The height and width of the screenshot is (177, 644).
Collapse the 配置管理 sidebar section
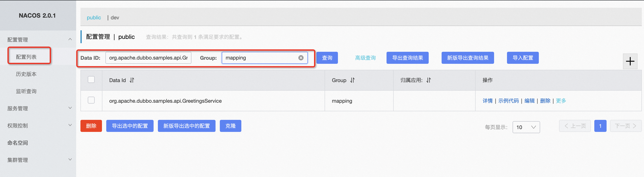pos(70,40)
